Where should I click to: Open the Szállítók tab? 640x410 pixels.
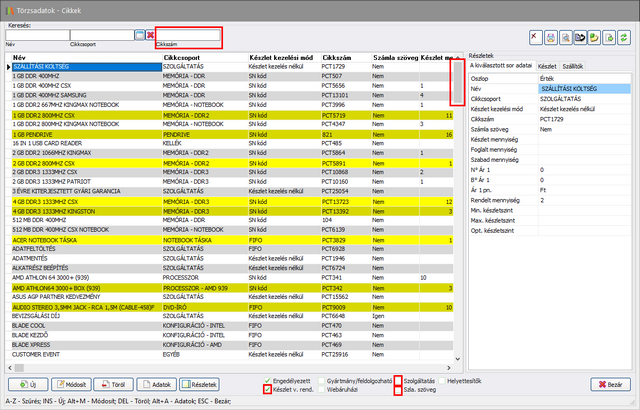point(573,65)
